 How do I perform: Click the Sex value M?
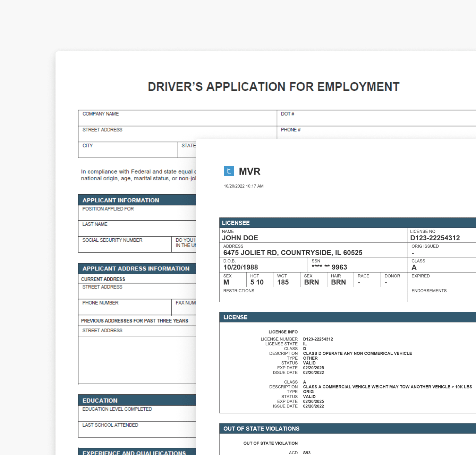click(226, 282)
